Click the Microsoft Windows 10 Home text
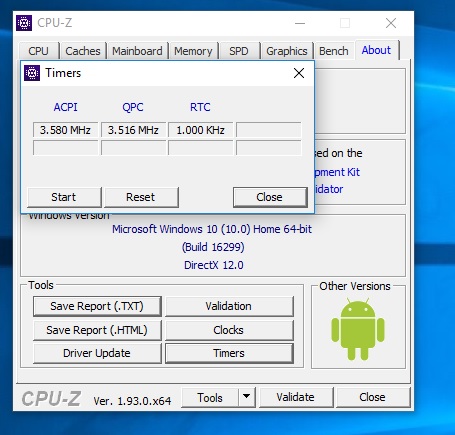 point(212,229)
